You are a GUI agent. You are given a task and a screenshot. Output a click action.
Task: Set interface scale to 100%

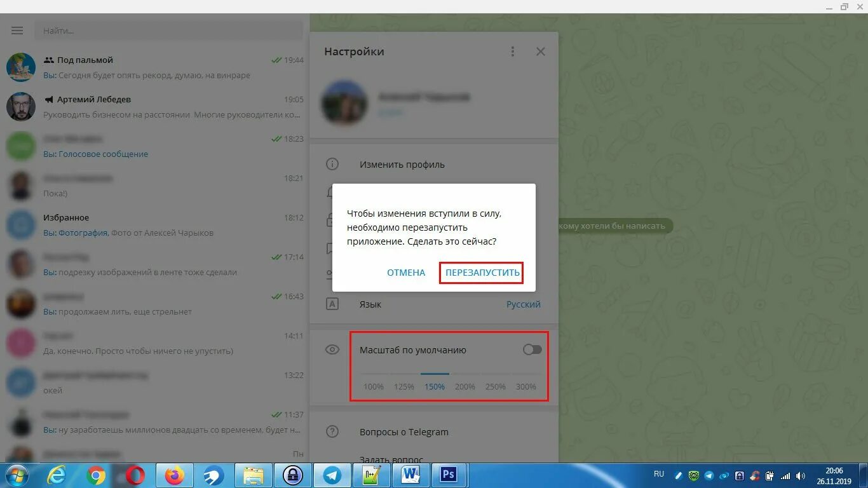pyautogui.click(x=374, y=386)
